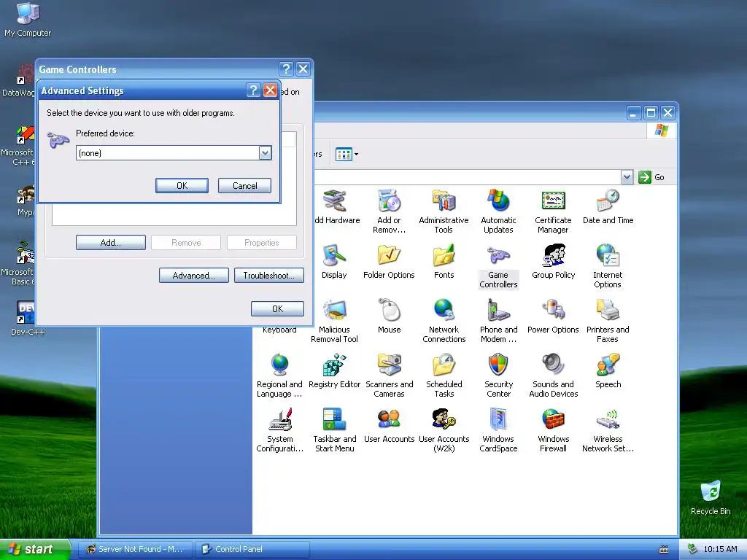Maximize the Control Panel window
This screenshot has width=747, height=560.
[x=651, y=113]
